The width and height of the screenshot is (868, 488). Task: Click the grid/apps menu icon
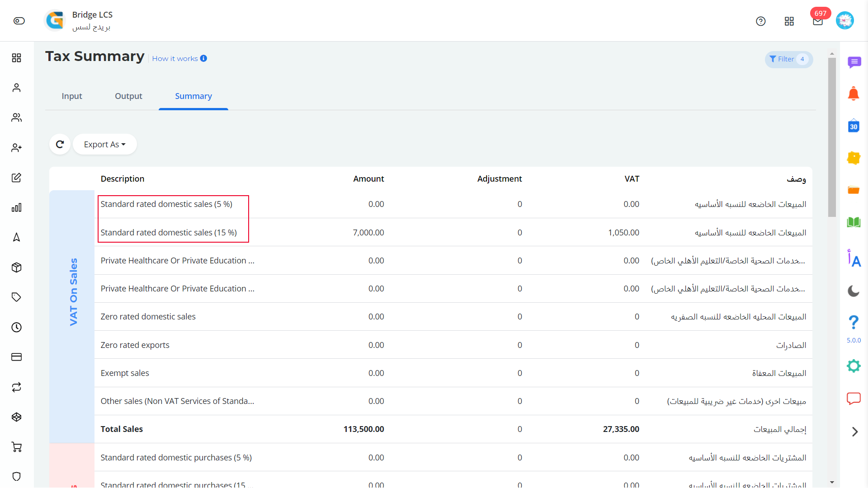click(789, 21)
